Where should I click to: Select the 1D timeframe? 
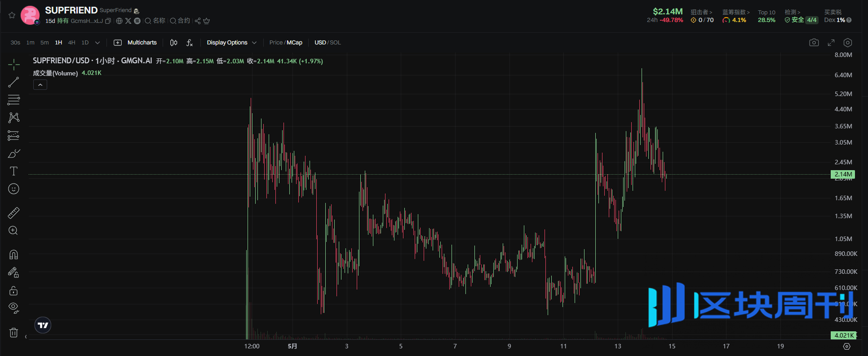(85, 43)
